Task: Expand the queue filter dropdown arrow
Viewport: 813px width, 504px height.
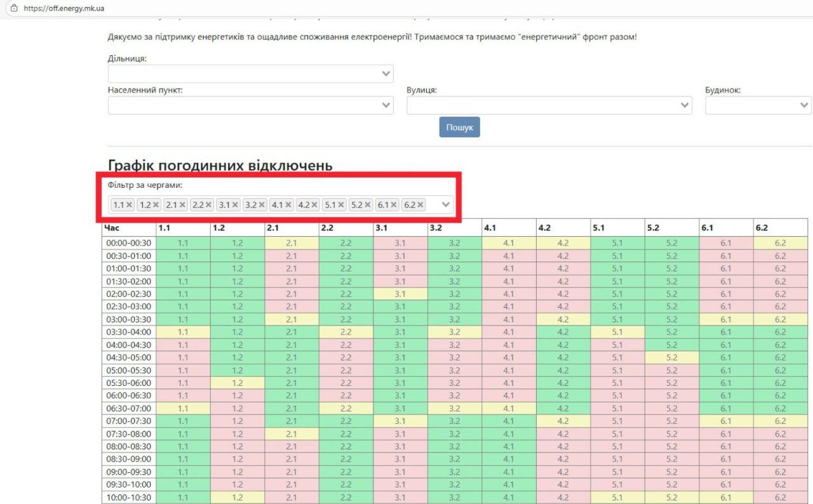Action: pyautogui.click(x=446, y=205)
